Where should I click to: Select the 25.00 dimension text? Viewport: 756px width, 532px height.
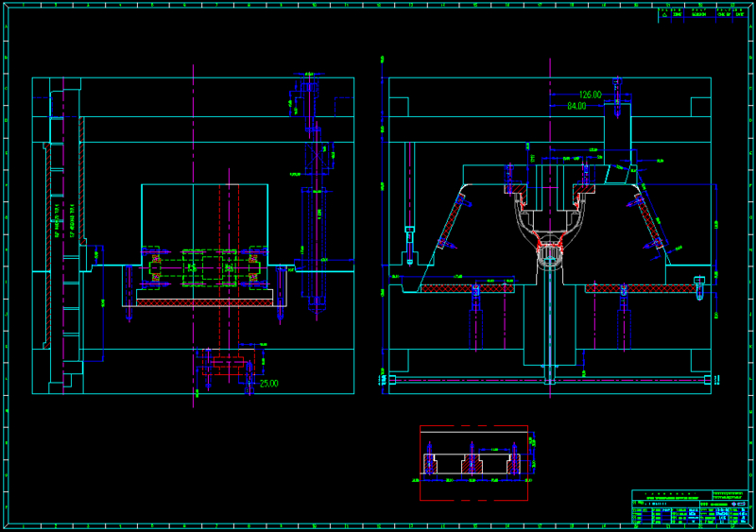[269, 384]
